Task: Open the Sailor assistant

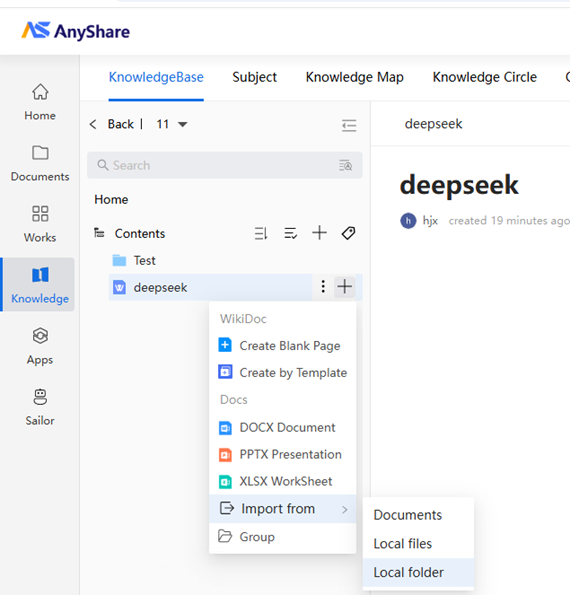Action: [40, 408]
